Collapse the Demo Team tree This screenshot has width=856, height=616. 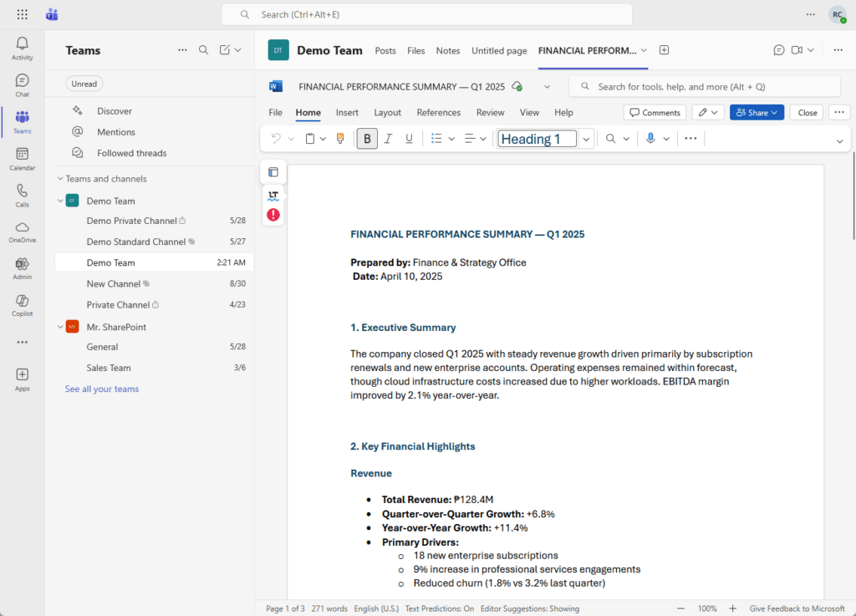(x=60, y=201)
